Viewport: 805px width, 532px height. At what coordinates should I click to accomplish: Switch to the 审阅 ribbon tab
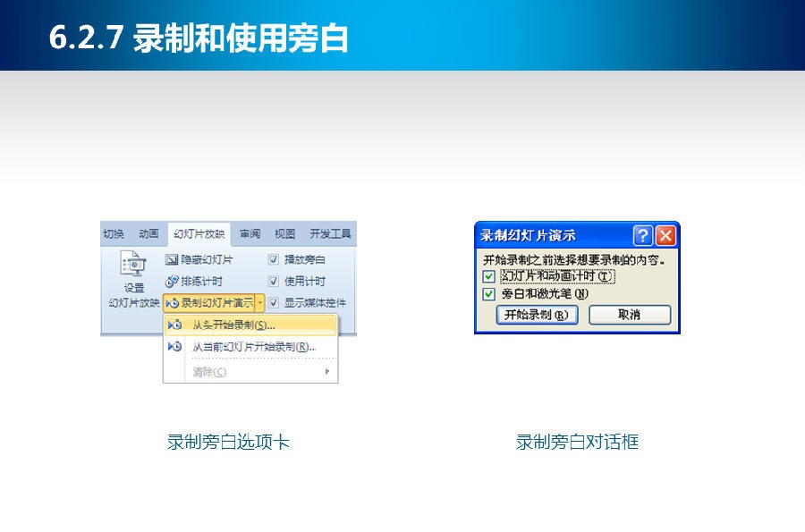pos(250,234)
